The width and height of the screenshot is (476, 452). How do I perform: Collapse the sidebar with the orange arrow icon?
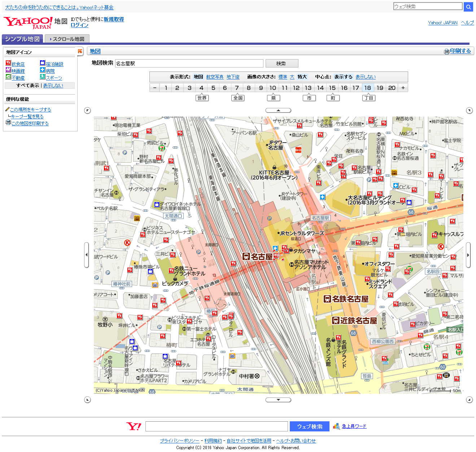tap(80, 52)
